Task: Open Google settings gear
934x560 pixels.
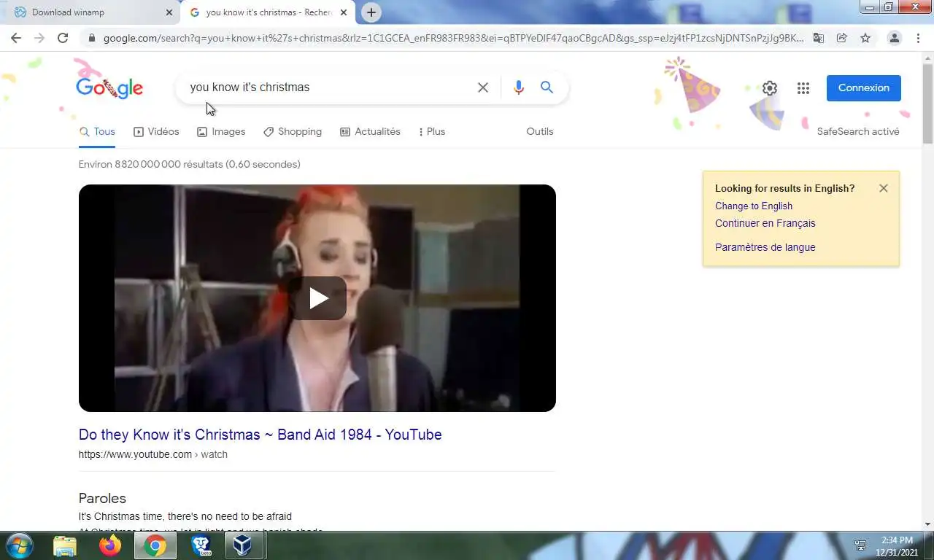Action: pyautogui.click(x=770, y=88)
